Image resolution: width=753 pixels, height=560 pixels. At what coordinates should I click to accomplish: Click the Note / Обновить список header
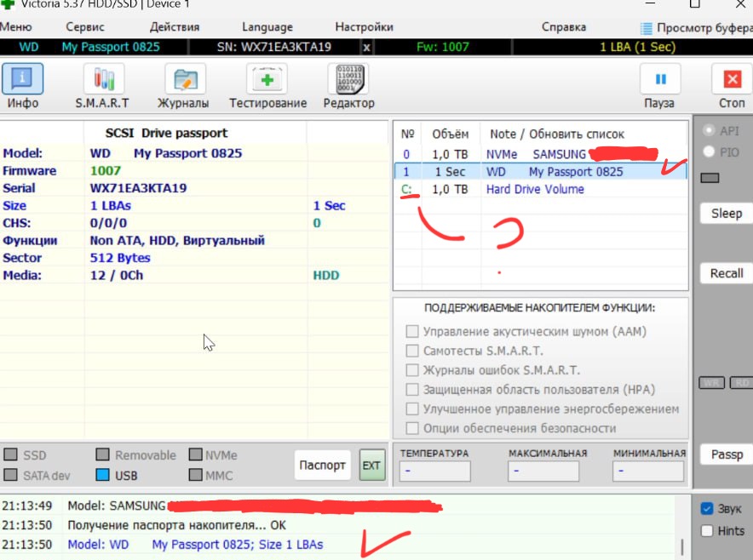557,134
